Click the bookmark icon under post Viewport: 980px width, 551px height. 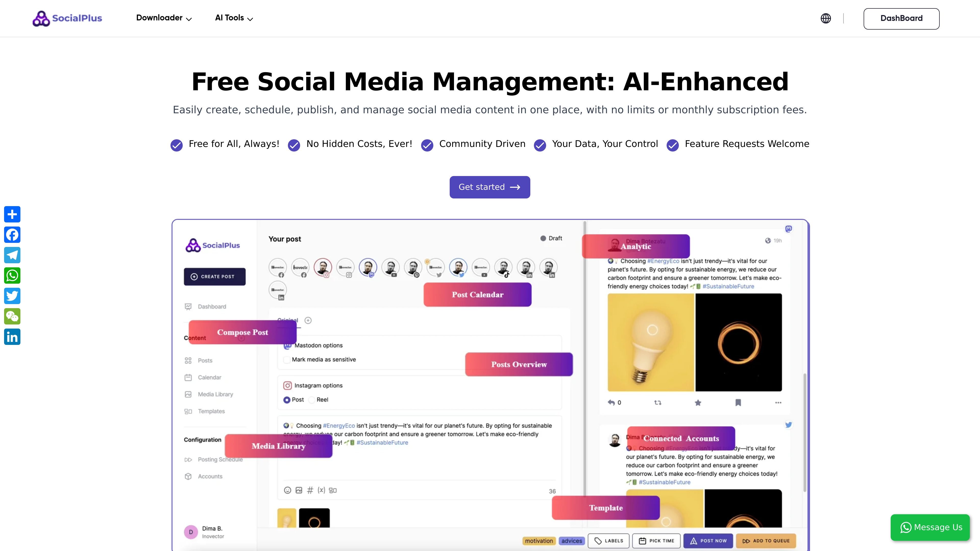[x=738, y=402]
